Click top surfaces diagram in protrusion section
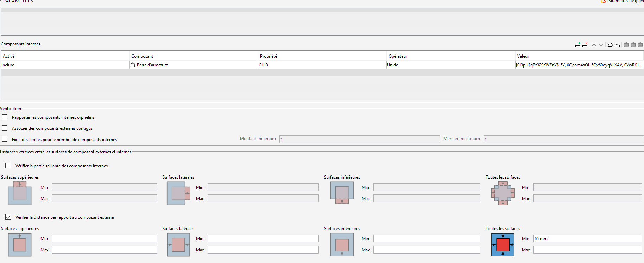 20,193
